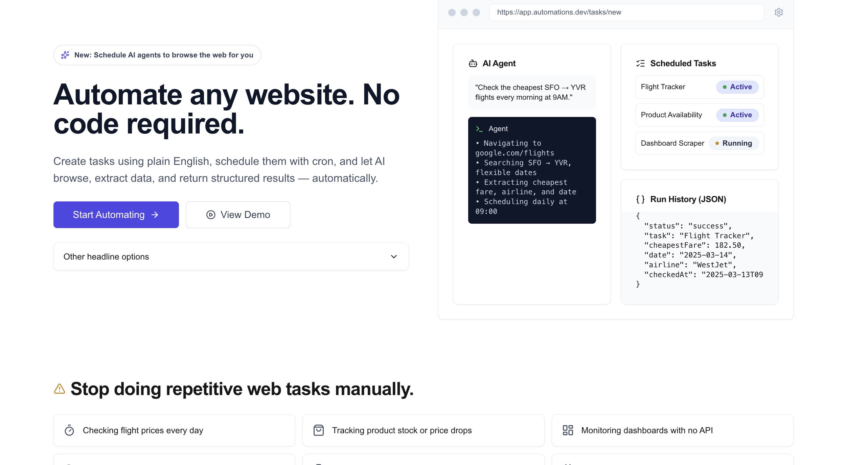Click the curly braces icon beside Run History

pos(640,199)
